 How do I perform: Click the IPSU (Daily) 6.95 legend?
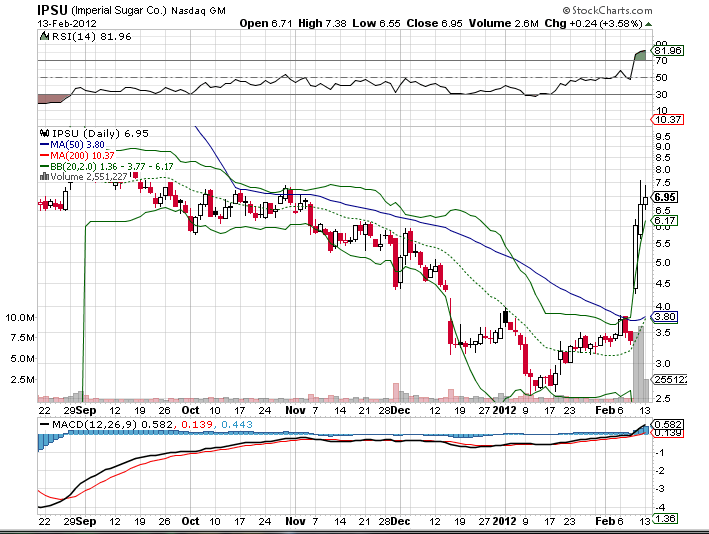(100, 133)
